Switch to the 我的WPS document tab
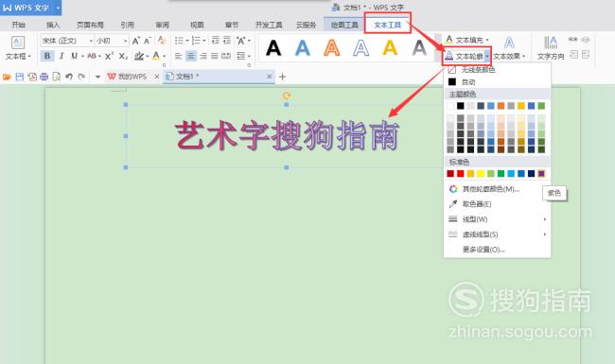Viewport: 615px width, 364px height. click(132, 77)
